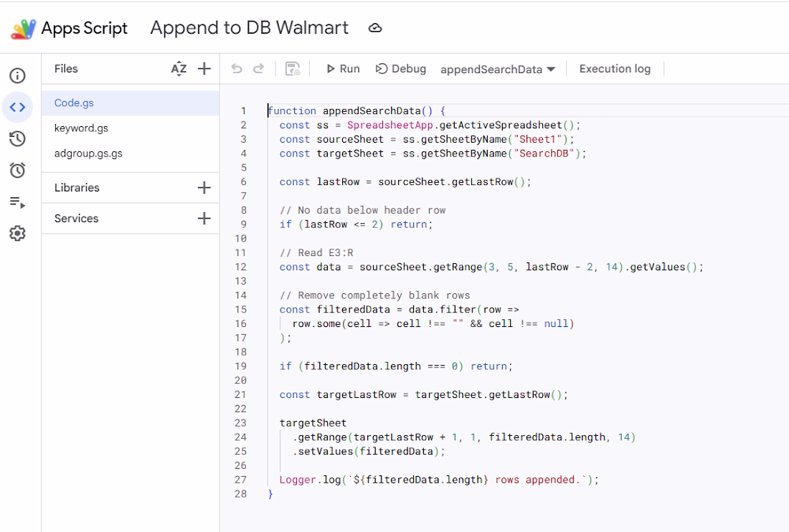Screen dimensions: 789x532
Task: Click line number 21 in the gutter
Action: click(x=240, y=395)
